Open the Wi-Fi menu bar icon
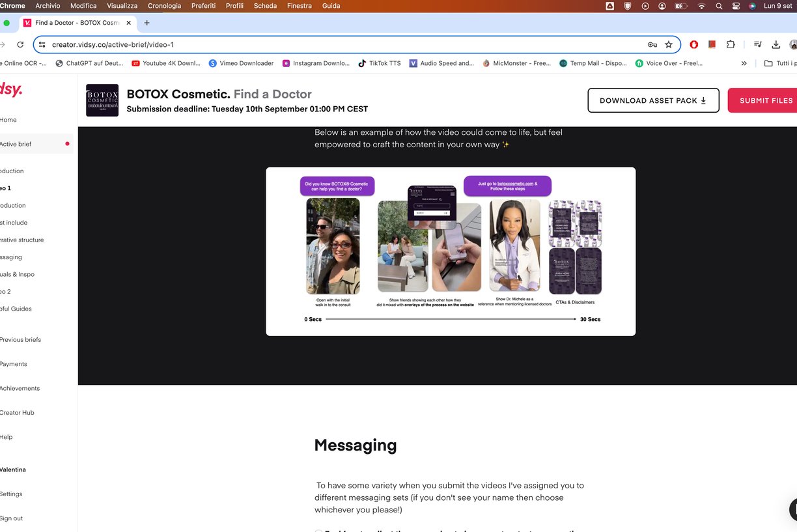Screen dimensions: 797x532 pos(701,6)
